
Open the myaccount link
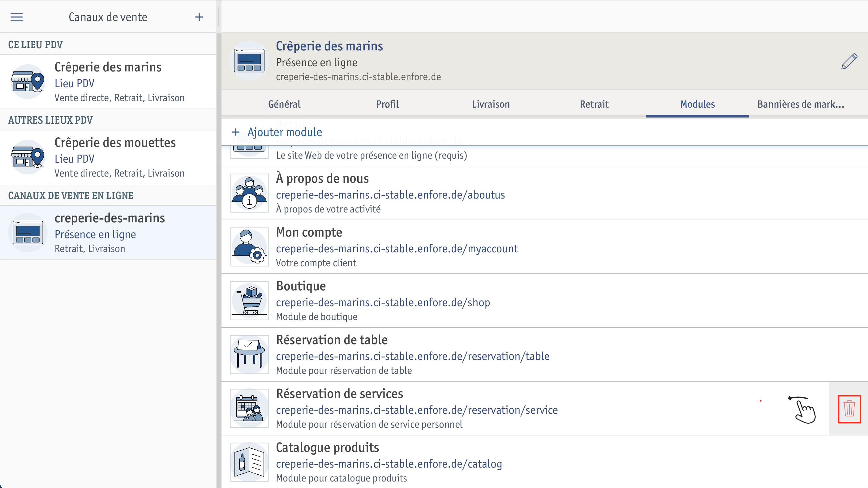pos(397,249)
